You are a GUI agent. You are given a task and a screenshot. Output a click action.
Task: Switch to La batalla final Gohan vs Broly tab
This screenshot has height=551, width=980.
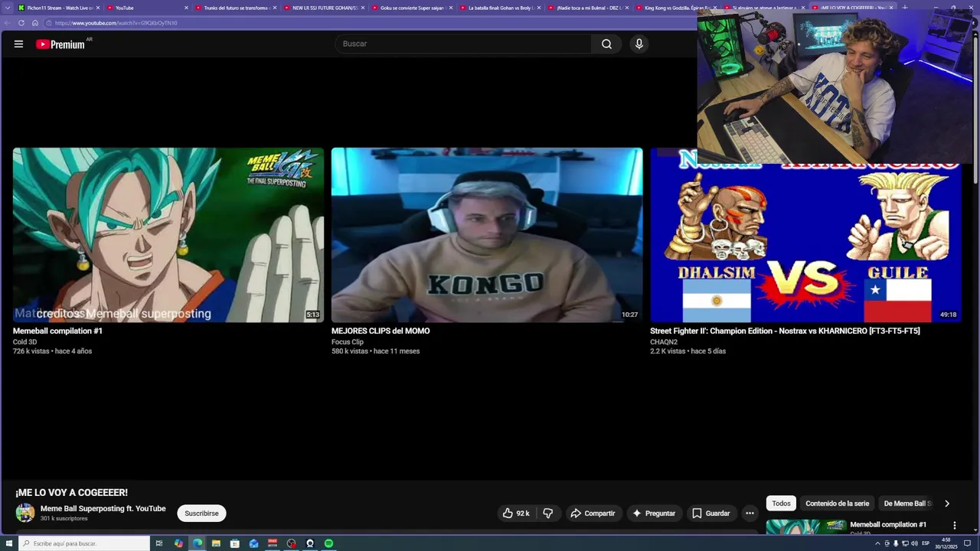click(500, 8)
